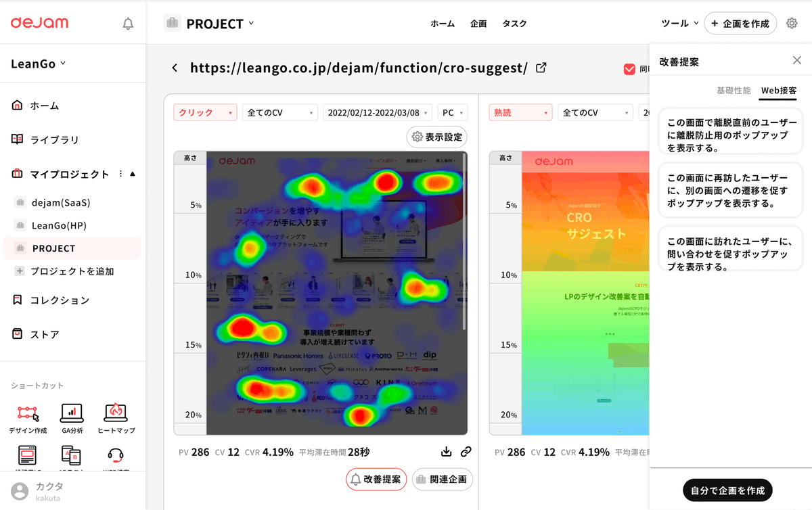Click the click heatmap scrollbar
Screen dimensions: 812x510
(x=464, y=242)
